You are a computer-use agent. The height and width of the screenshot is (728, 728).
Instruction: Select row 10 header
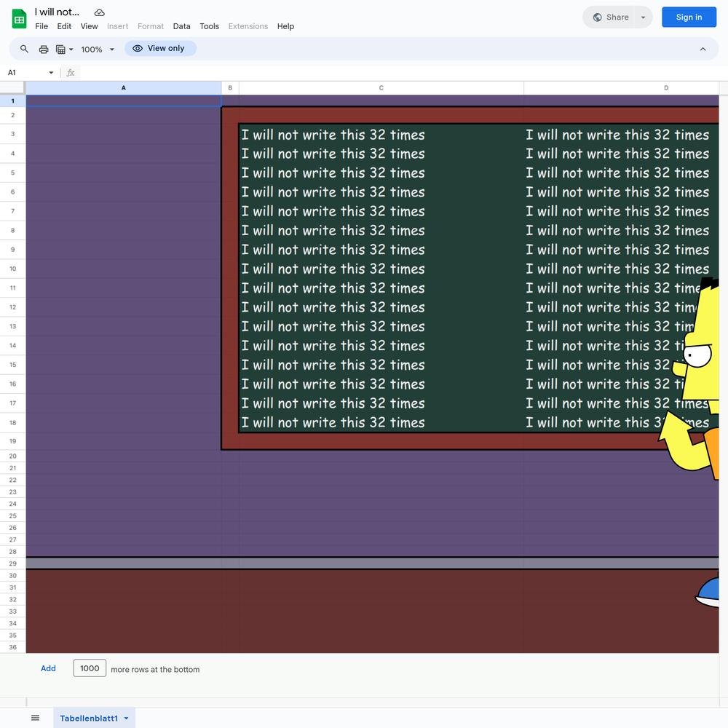coord(12,269)
